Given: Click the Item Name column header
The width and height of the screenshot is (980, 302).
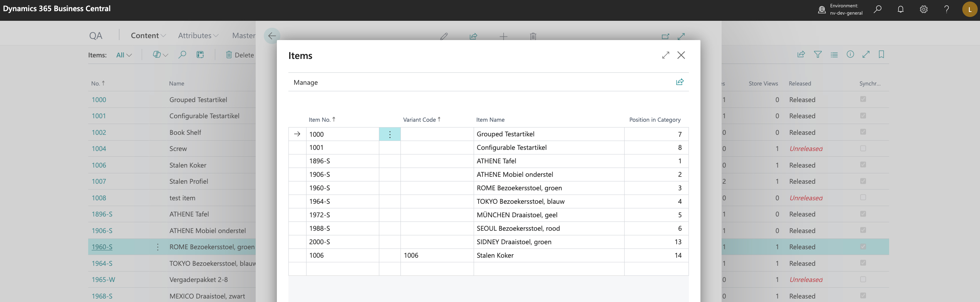Looking at the screenshot, I should point(490,120).
